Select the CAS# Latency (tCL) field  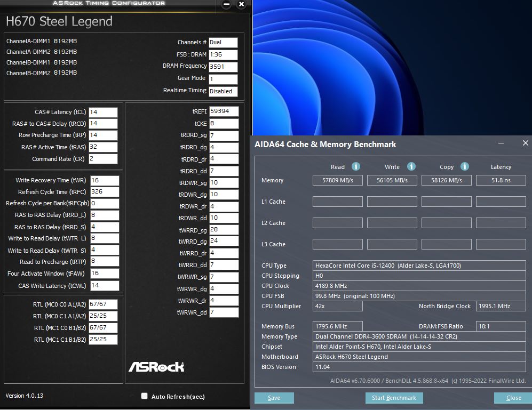tap(103, 112)
